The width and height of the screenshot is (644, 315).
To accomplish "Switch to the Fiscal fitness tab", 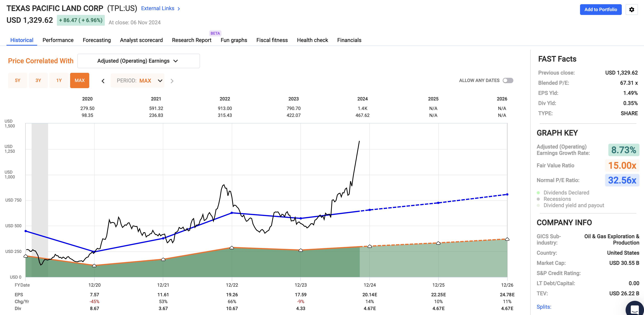I will 272,40.
